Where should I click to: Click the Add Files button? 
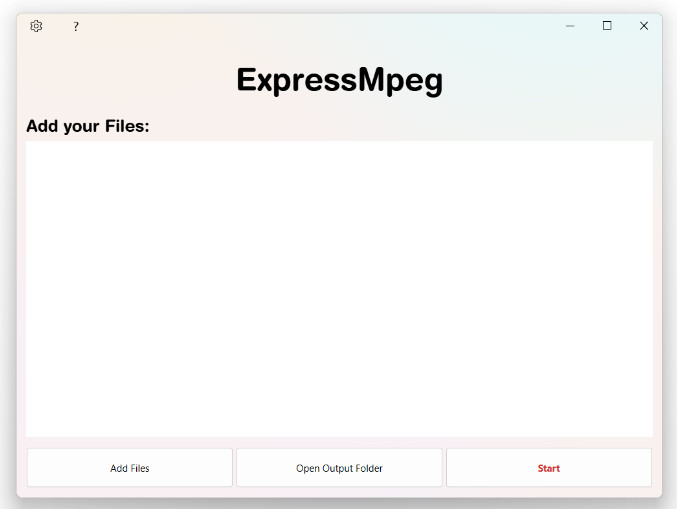pyautogui.click(x=130, y=468)
